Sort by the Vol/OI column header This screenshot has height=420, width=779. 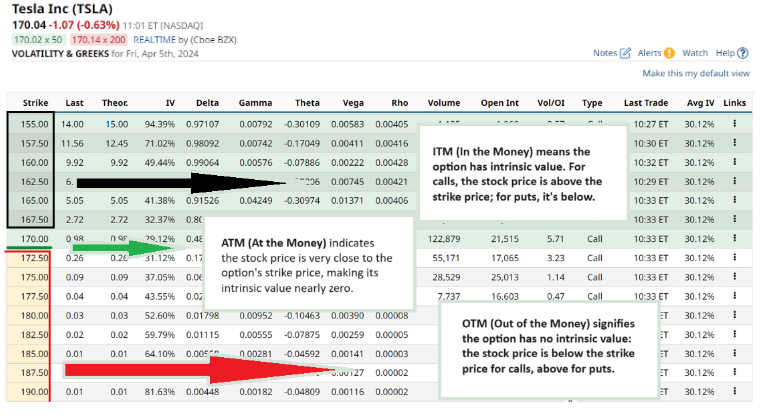551,103
